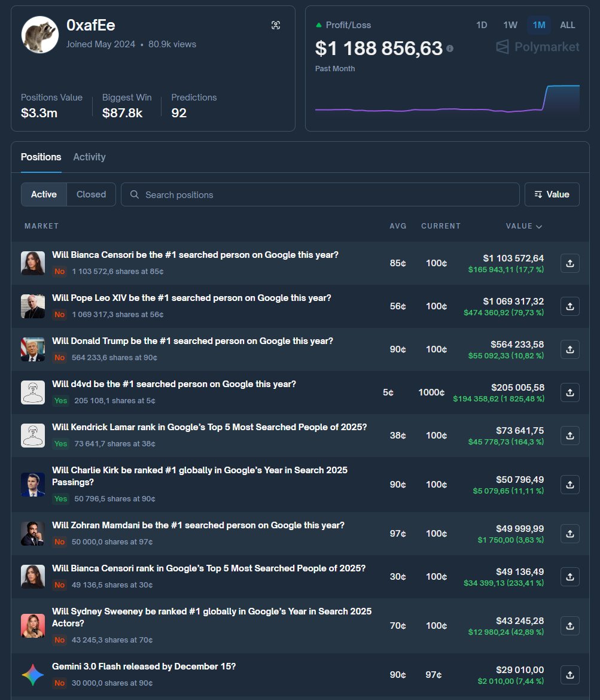Select the 1W profit range

point(510,25)
